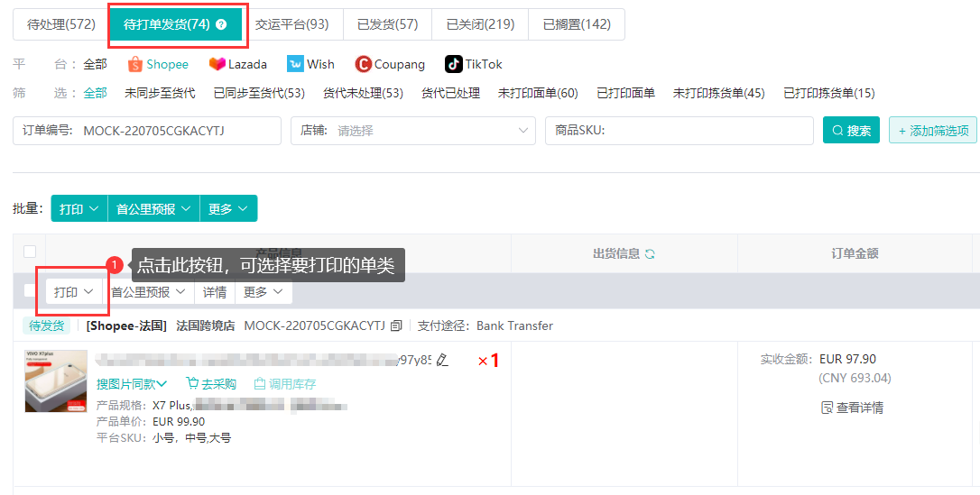Click the 查看详情 link under order amount
This screenshot has height=495, width=980.
852,408
